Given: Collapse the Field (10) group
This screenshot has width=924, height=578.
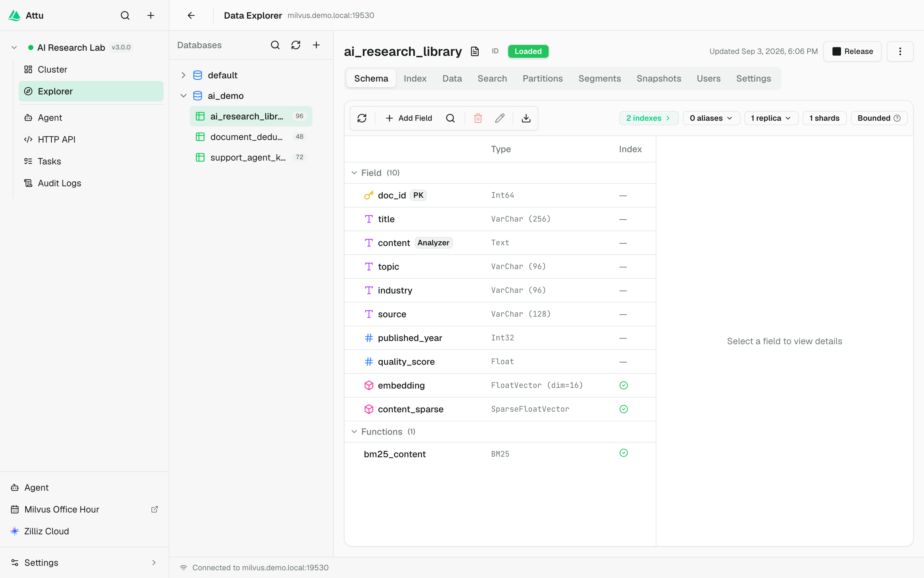Looking at the screenshot, I should [x=354, y=173].
